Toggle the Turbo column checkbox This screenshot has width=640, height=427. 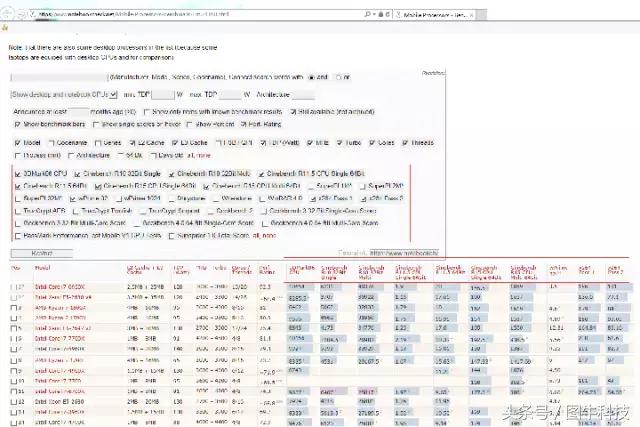(x=339, y=143)
